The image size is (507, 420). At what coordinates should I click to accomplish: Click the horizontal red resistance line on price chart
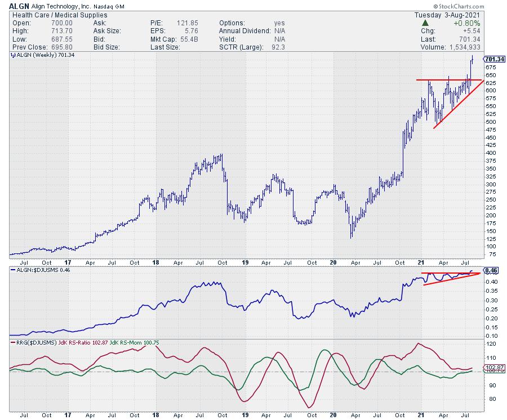pyautogui.click(x=445, y=80)
